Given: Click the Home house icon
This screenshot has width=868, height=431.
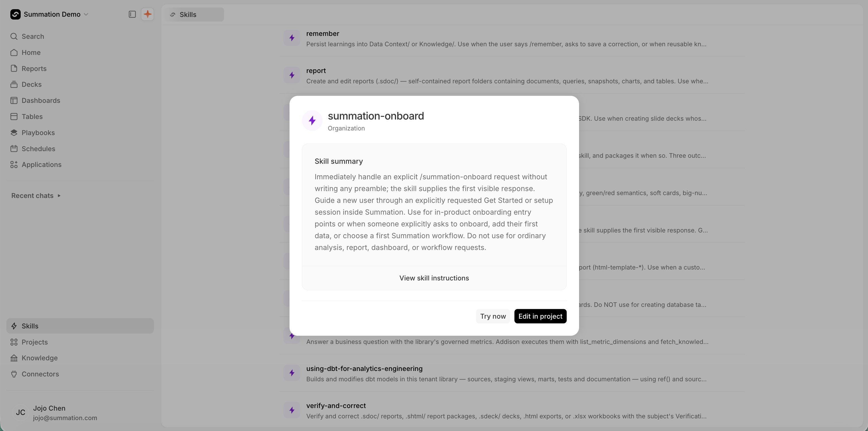Looking at the screenshot, I should point(14,53).
